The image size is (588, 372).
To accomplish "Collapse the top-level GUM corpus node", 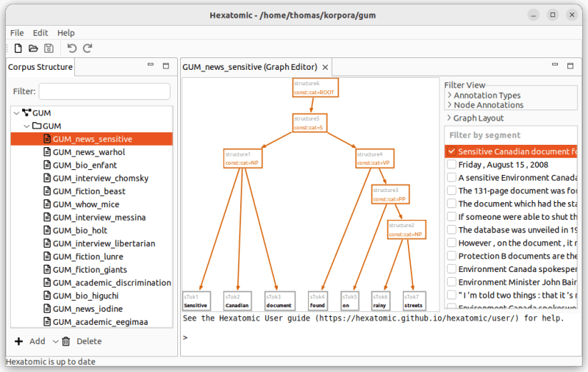I will click(16, 113).
